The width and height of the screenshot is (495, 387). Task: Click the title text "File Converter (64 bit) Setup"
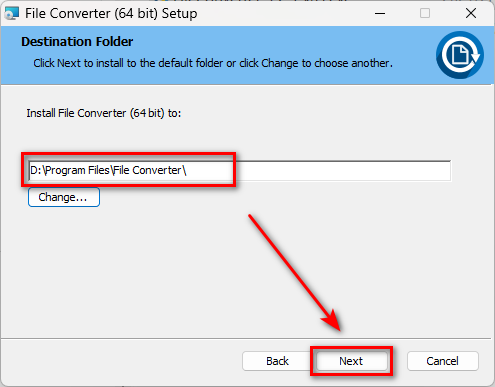111,14
